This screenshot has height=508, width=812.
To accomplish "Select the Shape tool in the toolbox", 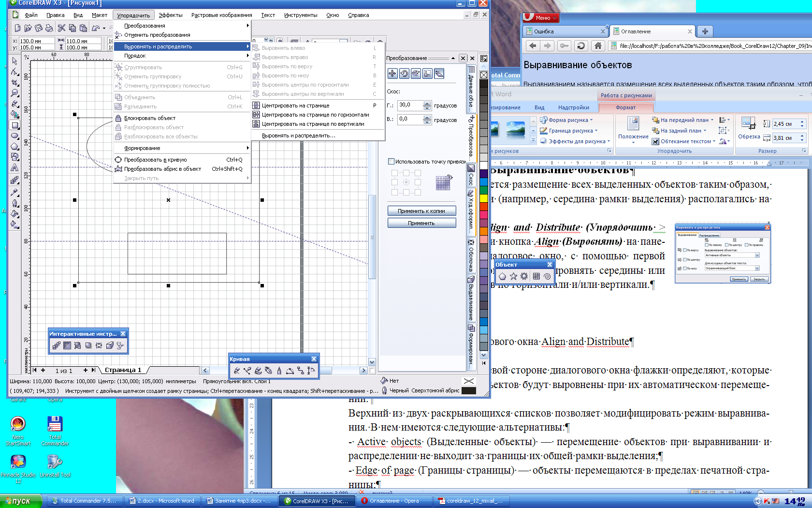I will [x=14, y=72].
